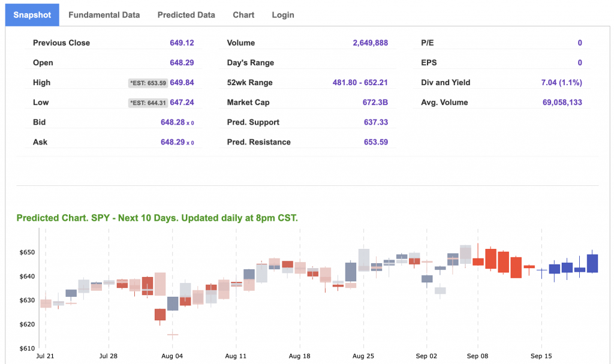Select the Div and Yield value 7.04 (1.1%)

[561, 83]
